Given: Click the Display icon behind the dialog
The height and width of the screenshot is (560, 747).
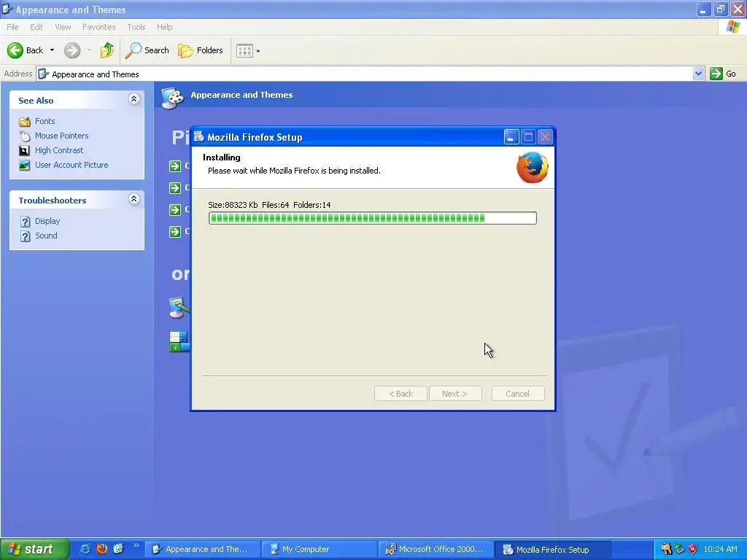Looking at the screenshot, I should tap(179, 308).
